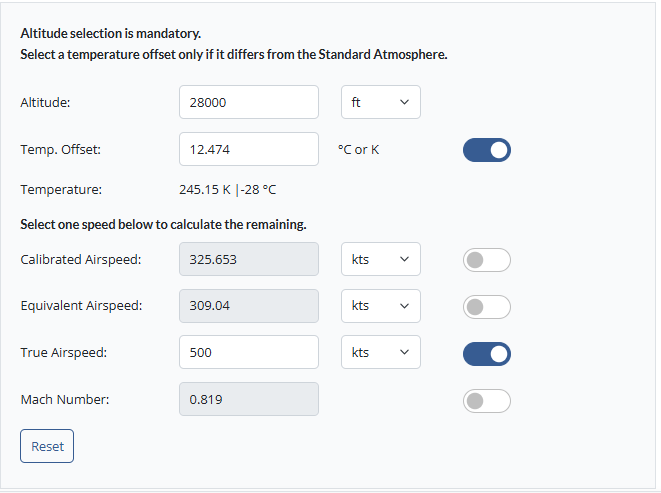Open the Calibrated Airspeed kts unit dropdown

(x=381, y=259)
